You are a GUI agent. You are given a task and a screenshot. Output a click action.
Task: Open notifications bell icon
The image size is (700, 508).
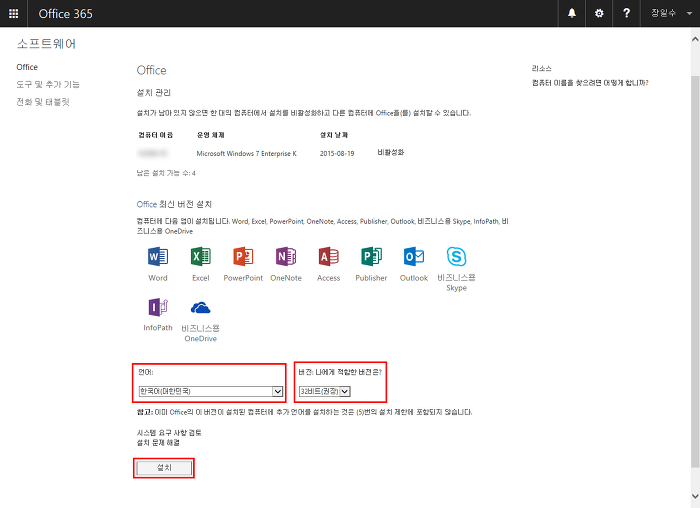tap(571, 13)
